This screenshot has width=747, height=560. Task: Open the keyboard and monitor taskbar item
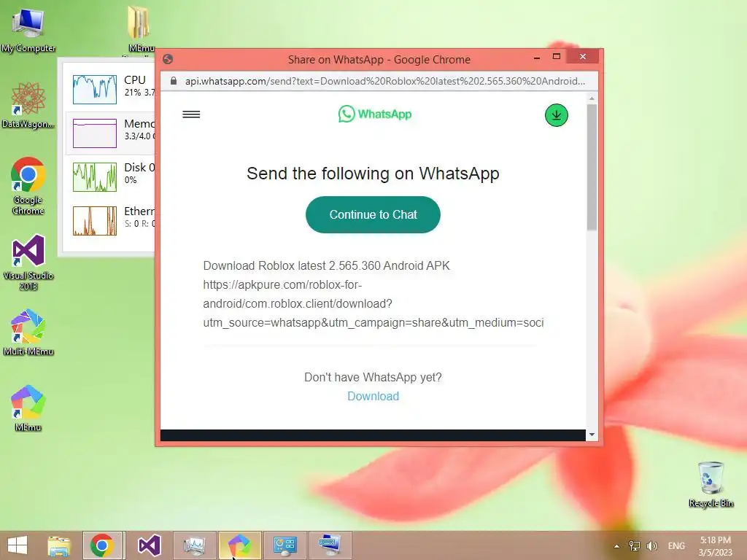point(330,545)
